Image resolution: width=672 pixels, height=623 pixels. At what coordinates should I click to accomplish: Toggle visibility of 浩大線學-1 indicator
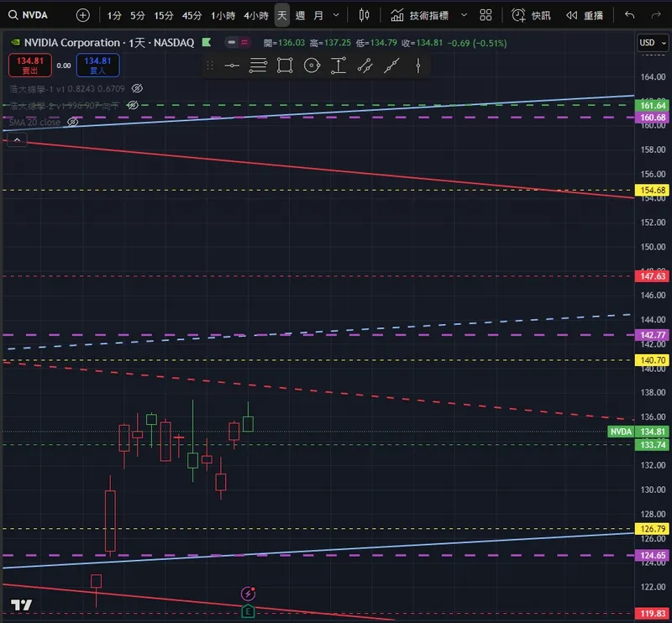pyautogui.click(x=137, y=88)
